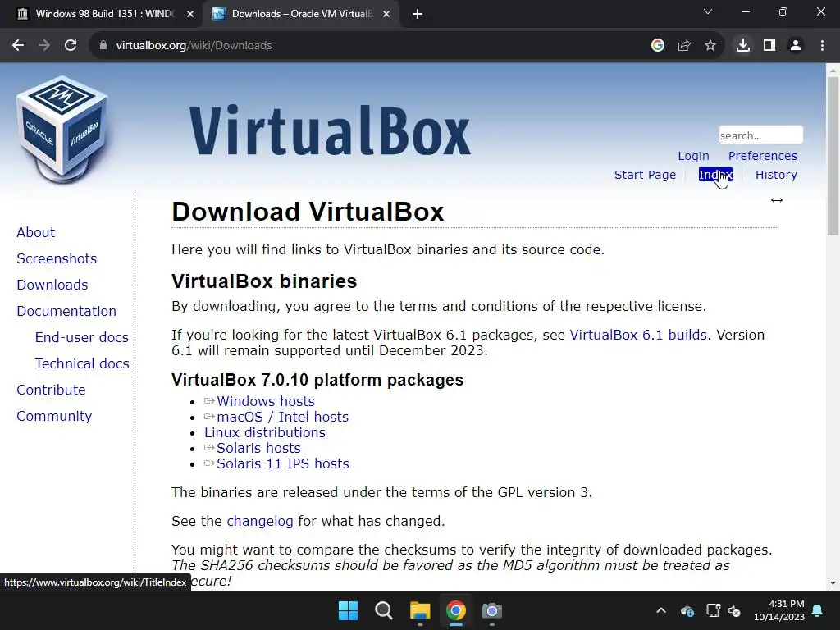Viewport: 840px width, 630px height.
Task: Download the Solaris hosts package
Action: coord(258,448)
